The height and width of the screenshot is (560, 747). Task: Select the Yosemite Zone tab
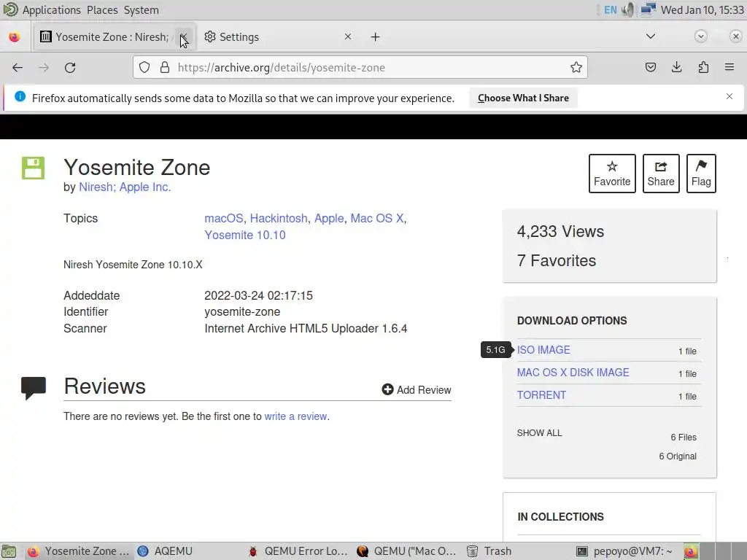115,36
